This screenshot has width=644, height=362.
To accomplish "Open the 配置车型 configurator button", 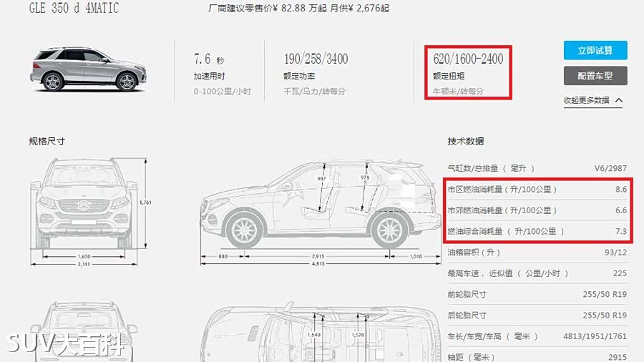I will point(595,76).
